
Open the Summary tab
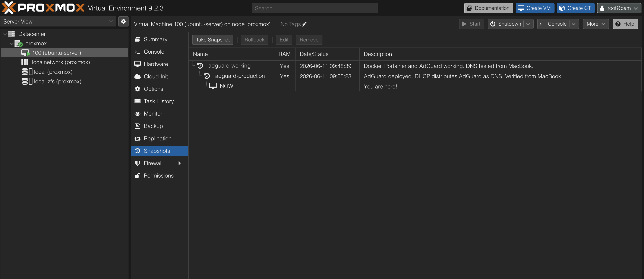click(159, 39)
